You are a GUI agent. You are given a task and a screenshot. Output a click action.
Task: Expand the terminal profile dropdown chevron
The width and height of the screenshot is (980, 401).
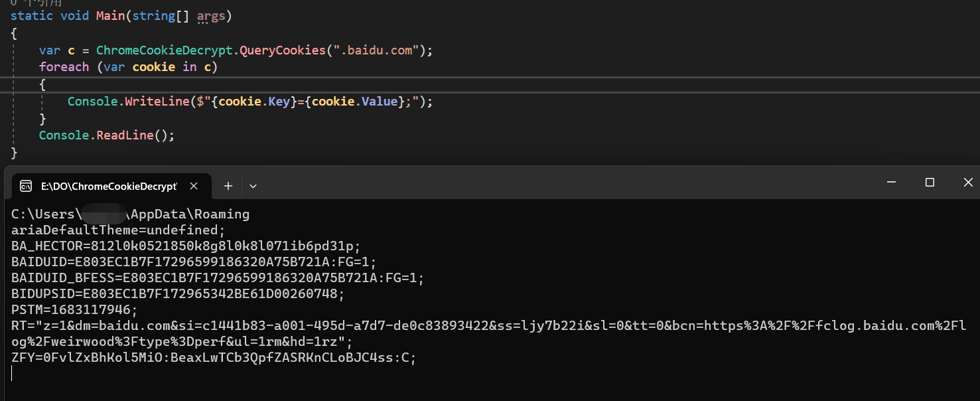[253, 187]
